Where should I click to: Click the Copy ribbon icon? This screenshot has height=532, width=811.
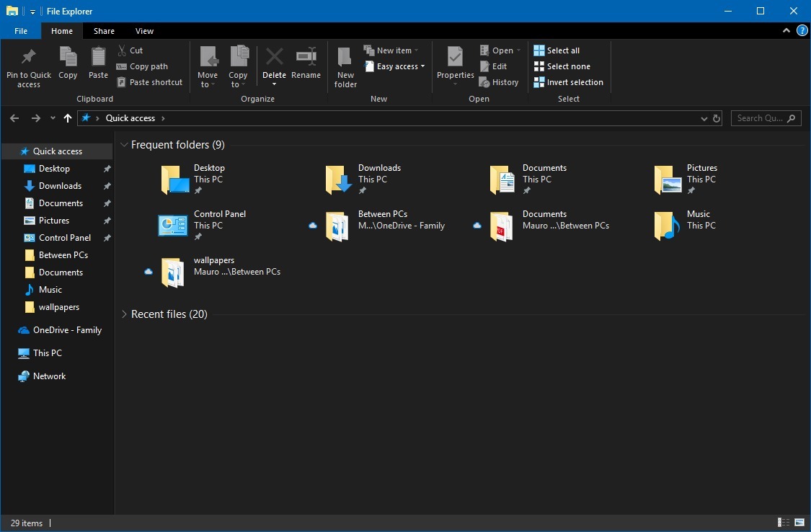click(x=68, y=63)
